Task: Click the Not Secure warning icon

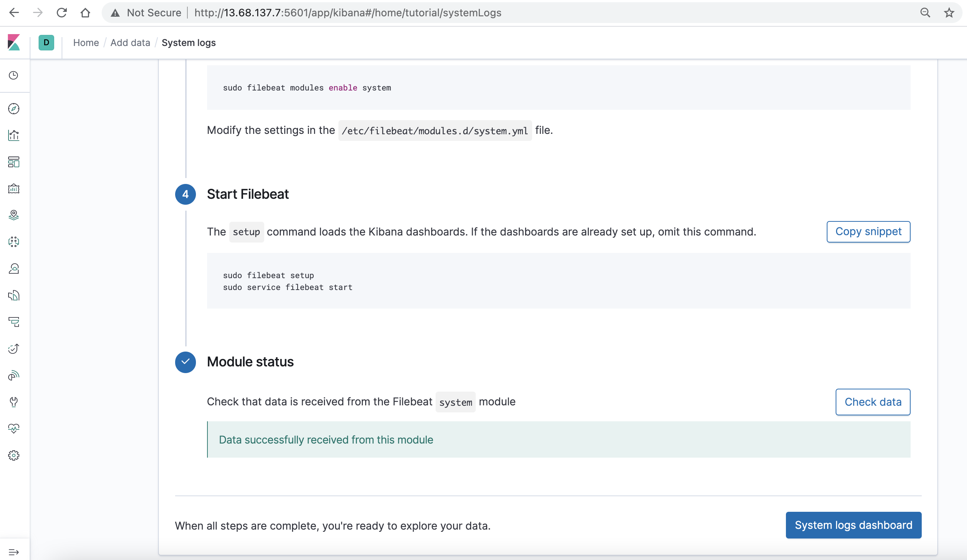Action: tap(115, 13)
